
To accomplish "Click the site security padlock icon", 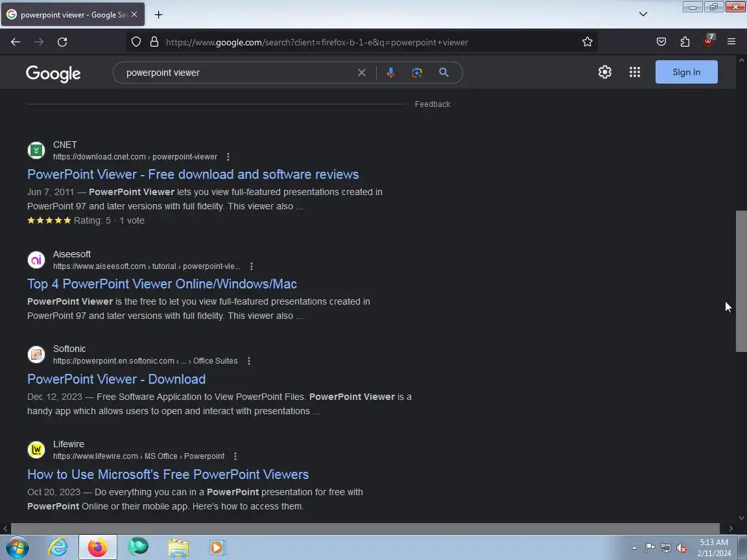I will [x=154, y=42].
